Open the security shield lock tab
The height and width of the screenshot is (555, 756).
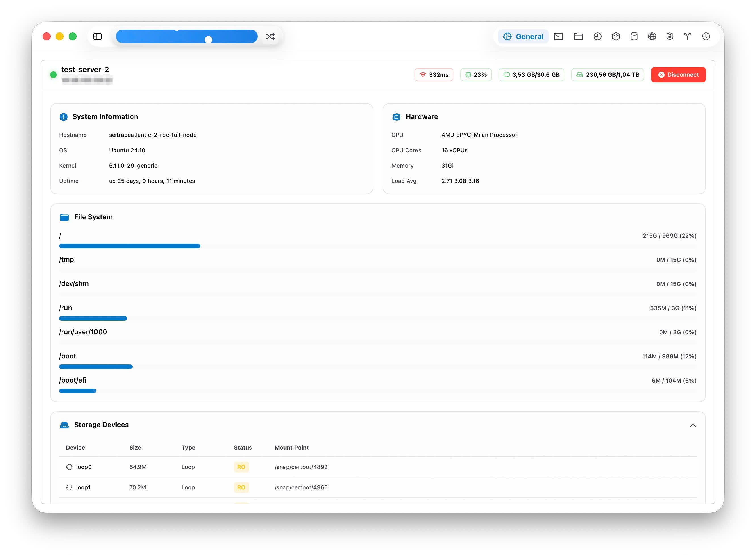point(670,36)
